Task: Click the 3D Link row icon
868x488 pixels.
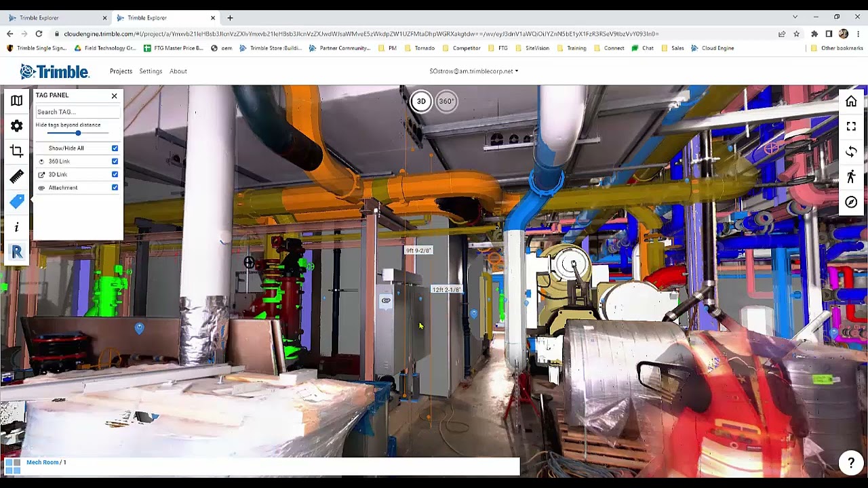Action: 41,174
